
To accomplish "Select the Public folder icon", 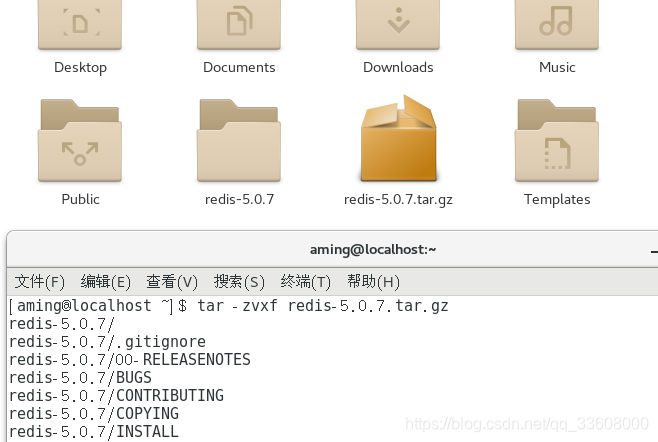I will [80, 140].
